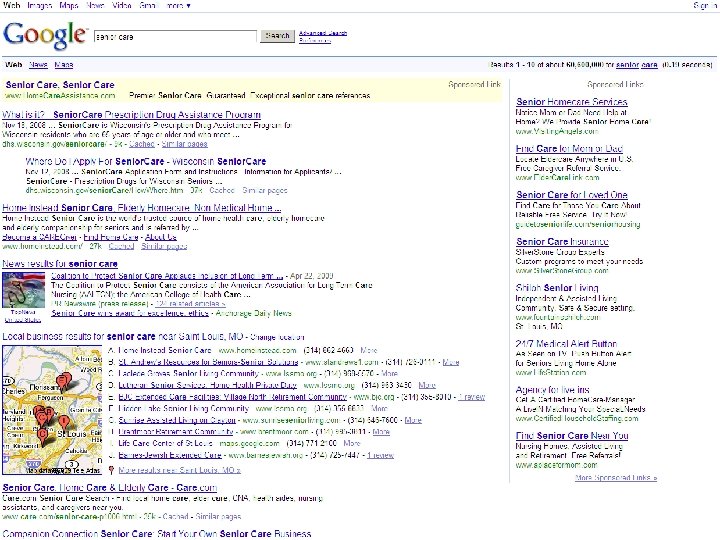Open the 'Find Care for Mom or Dad' ad
The width and height of the screenshot is (720, 540).
pos(569,149)
